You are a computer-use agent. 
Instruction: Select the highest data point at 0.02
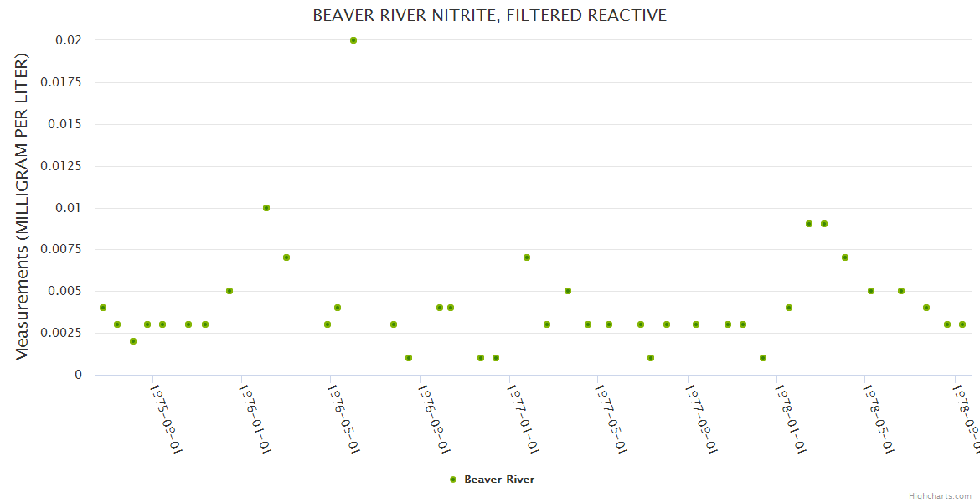coord(353,40)
